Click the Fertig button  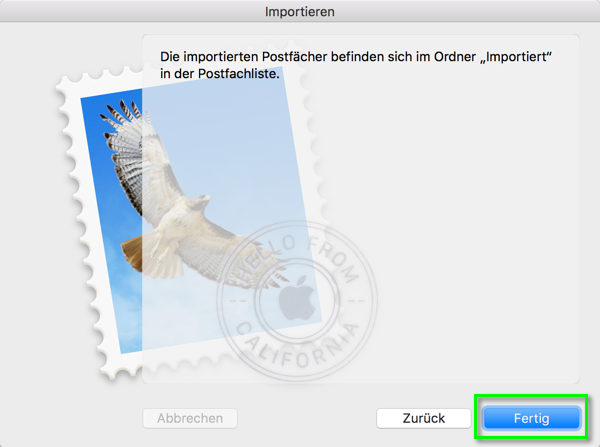click(x=532, y=418)
